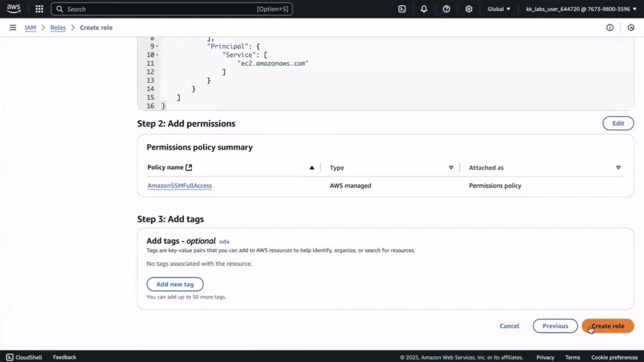Go back with Previous button
This screenshot has width=644, height=362.
(555, 326)
